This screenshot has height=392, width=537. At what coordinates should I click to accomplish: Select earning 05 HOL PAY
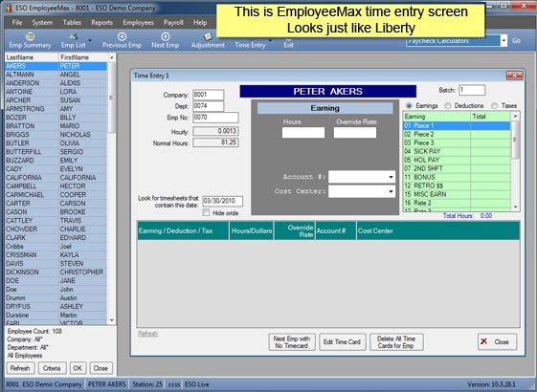coord(457,160)
